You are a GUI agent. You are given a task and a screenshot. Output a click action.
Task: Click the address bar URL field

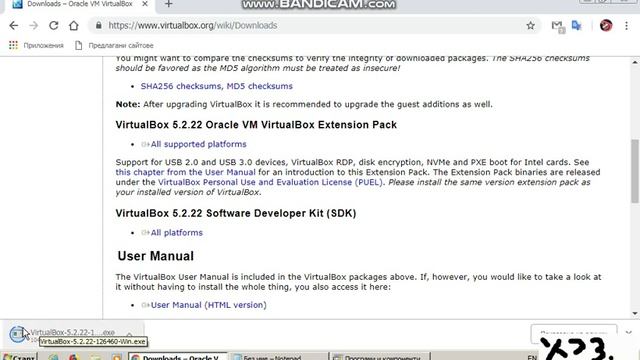click(x=314, y=25)
